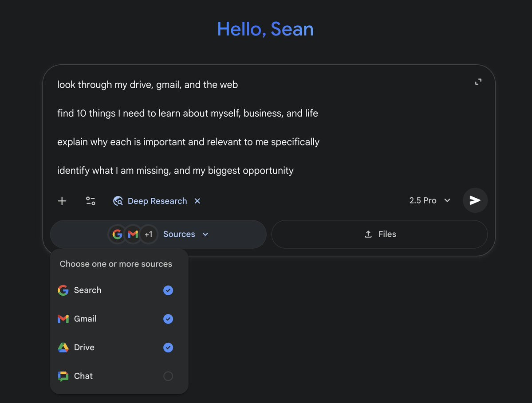Enable the Chat source checkbox

(x=168, y=376)
